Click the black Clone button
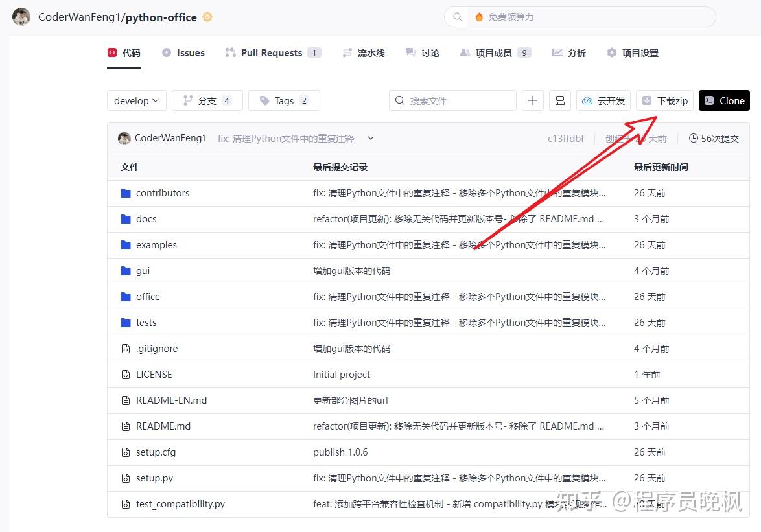 point(724,100)
